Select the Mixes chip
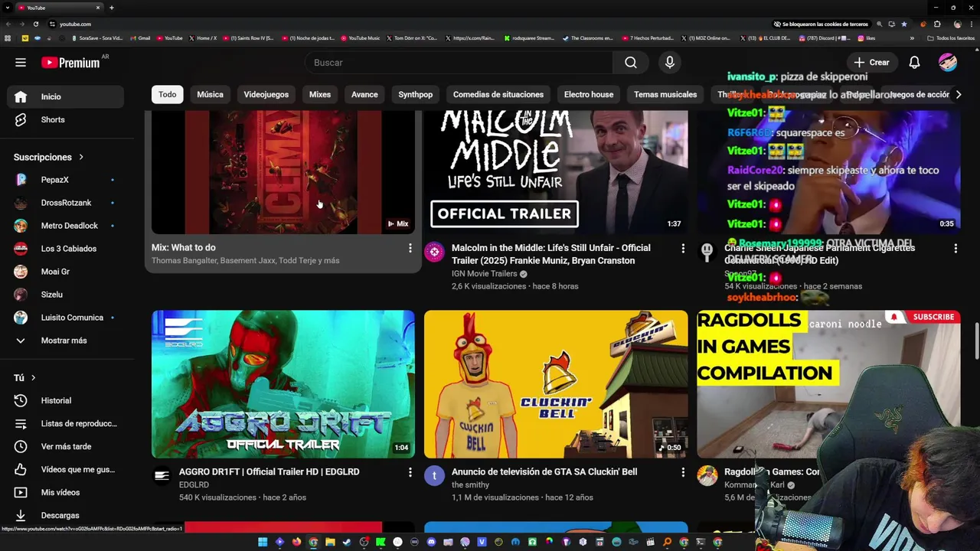This screenshot has width=980, height=551. (320, 94)
